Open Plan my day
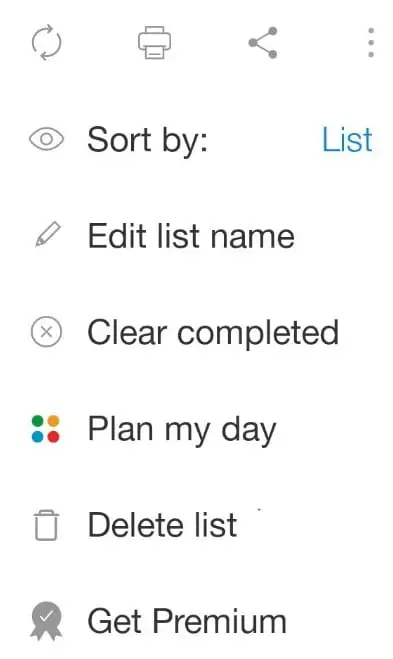This screenshot has width=393, height=659. (182, 430)
